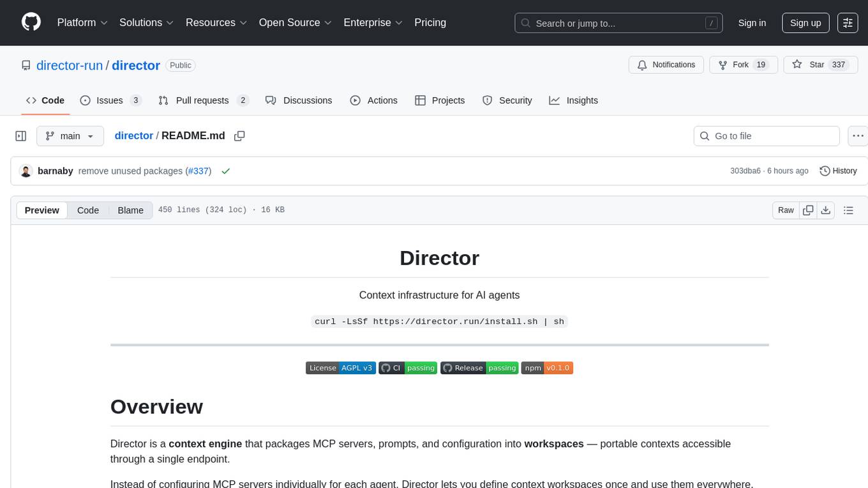Click the Sign up button
Viewport: 868px width, 488px height.
(805, 23)
